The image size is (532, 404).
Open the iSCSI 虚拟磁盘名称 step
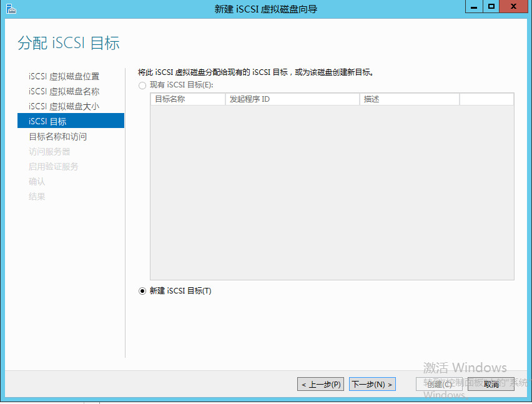[x=64, y=91]
